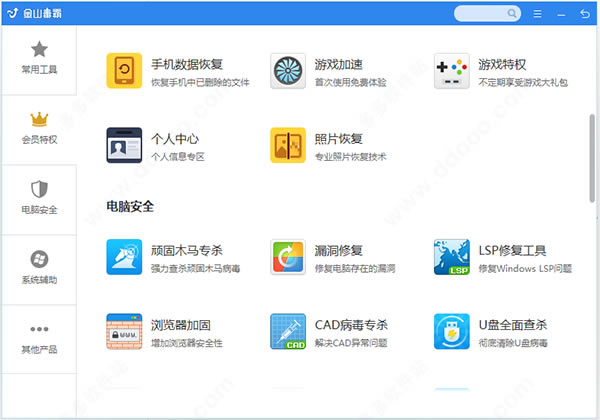Switch to the 系统辅助 tab
Image resolution: width=600 pixels, height=420 pixels.
tap(39, 270)
